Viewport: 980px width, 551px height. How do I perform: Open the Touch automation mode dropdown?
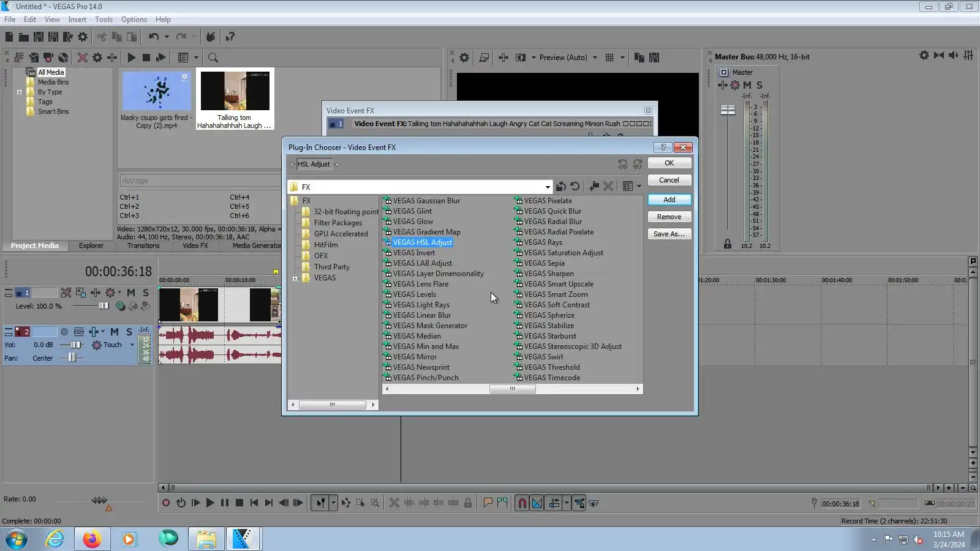pos(132,345)
